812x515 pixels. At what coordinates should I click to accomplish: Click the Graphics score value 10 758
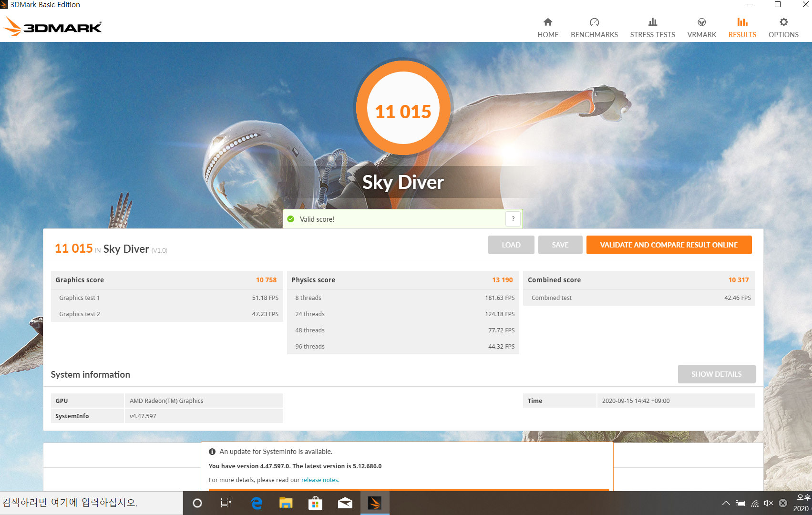tap(266, 280)
